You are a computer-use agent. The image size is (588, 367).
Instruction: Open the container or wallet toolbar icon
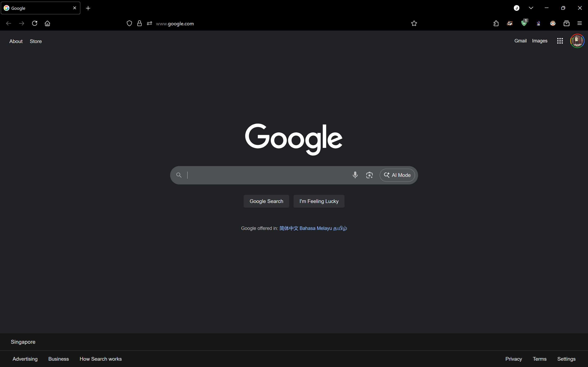click(x=567, y=23)
